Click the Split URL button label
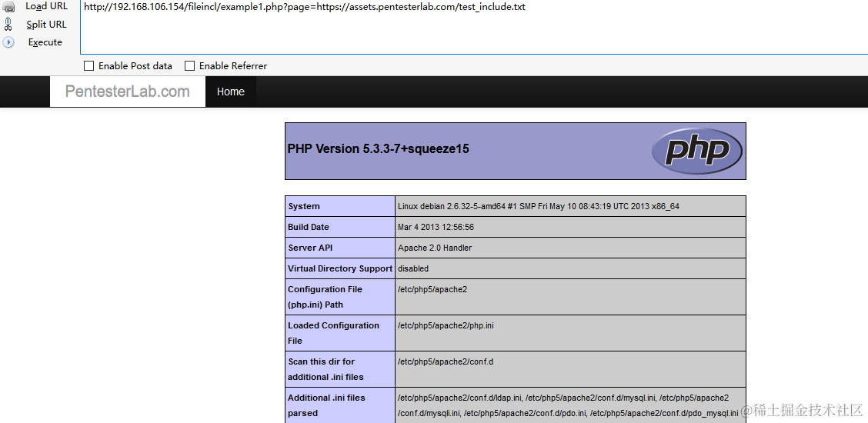The height and width of the screenshot is (423, 868). pos(46,25)
